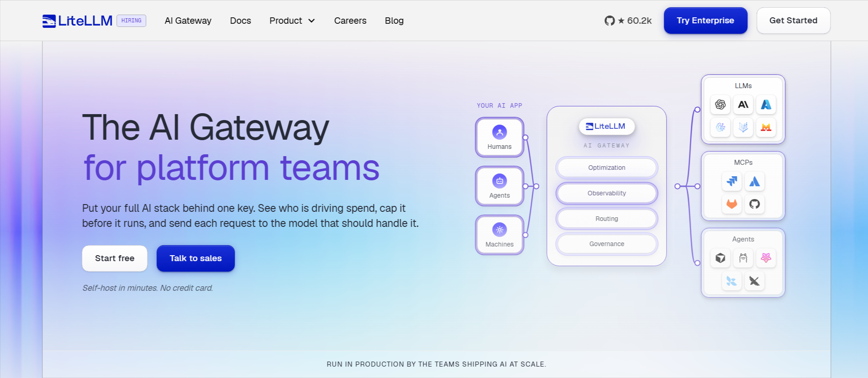Go to Docs in the navbar
The image size is (868, 378).
pyautogui.click(x=241, y=21)
